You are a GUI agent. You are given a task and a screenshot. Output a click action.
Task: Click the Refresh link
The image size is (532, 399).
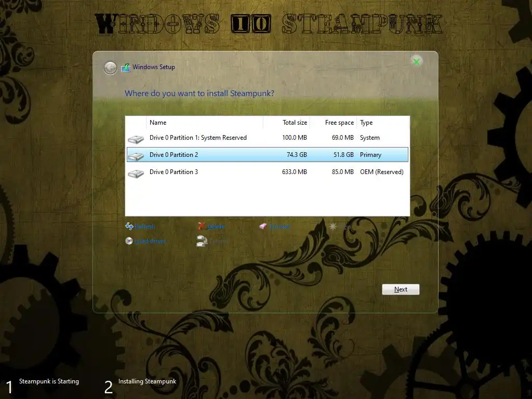pyautogui.click(x=145, y=227)
